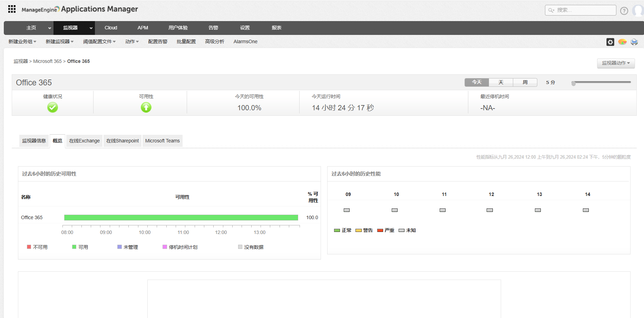Click the red 严重 legend swatch
Screen dimensions: 644x318
point(380,230)
